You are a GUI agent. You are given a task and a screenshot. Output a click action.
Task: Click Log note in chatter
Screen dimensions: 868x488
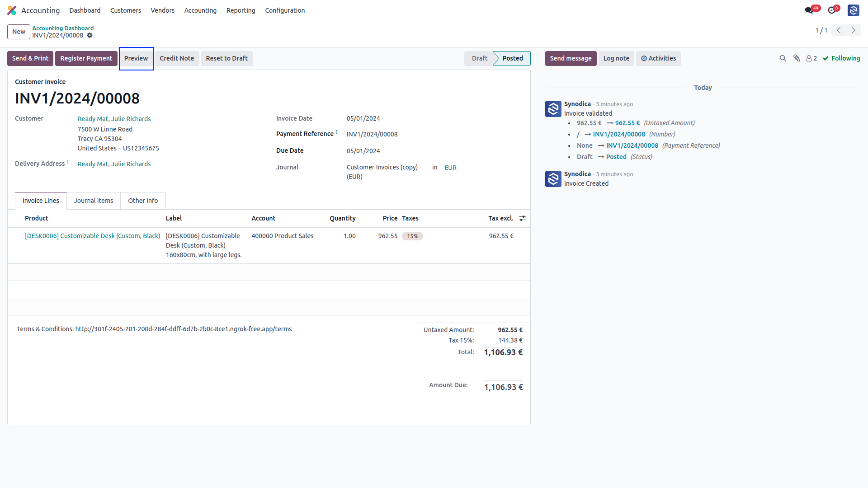click(x=616, y=58)
